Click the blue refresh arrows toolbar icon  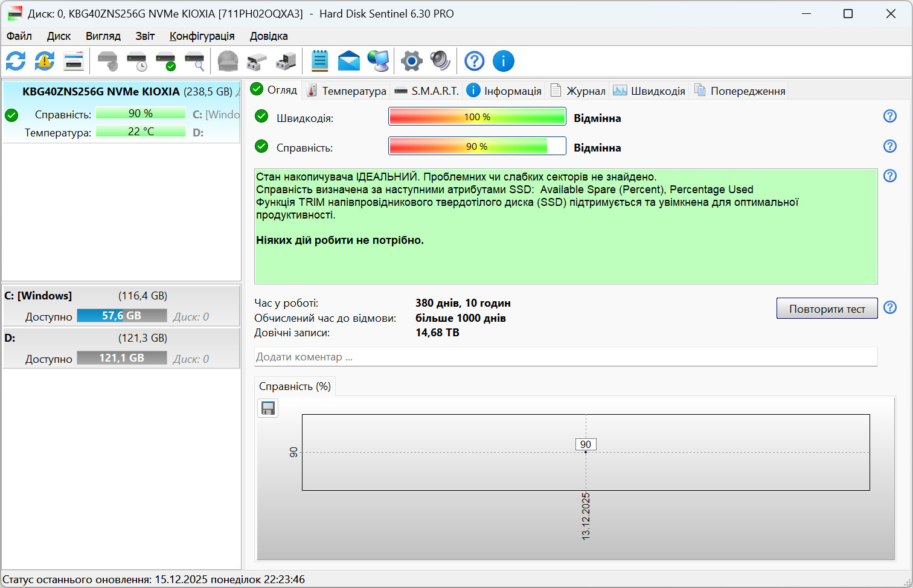(x=16, y=61)
